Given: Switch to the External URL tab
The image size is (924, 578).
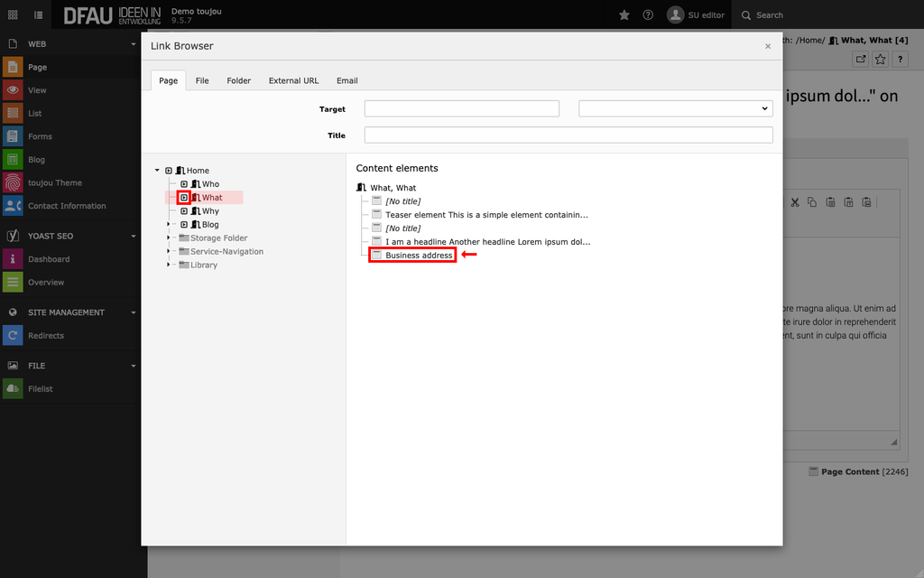Looking at the screenshot, I should [293, 80].
